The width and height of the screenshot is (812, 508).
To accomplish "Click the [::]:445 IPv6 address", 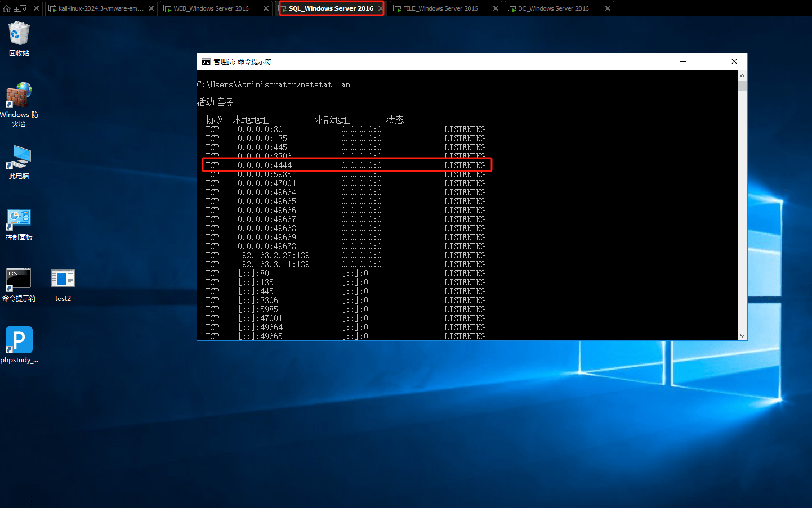I will tap(256, 291).
